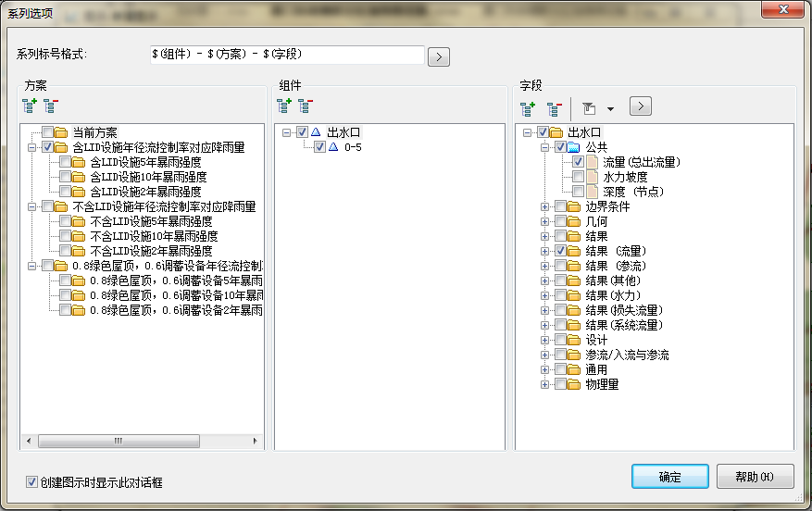Click arrow button next to 系列标号格式 field
The image size is (812, 511).
click(x=439, y=56)
